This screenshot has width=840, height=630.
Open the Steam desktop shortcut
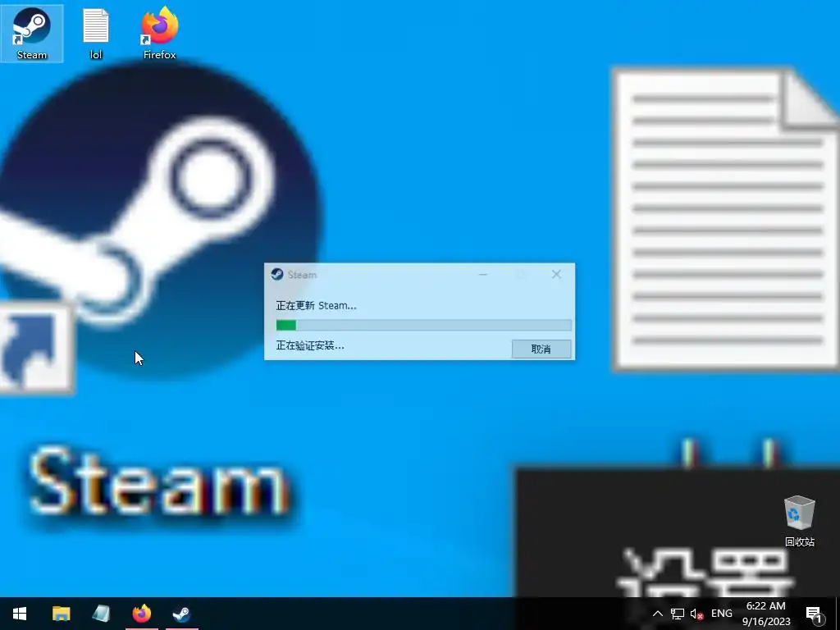coord(32,33)
